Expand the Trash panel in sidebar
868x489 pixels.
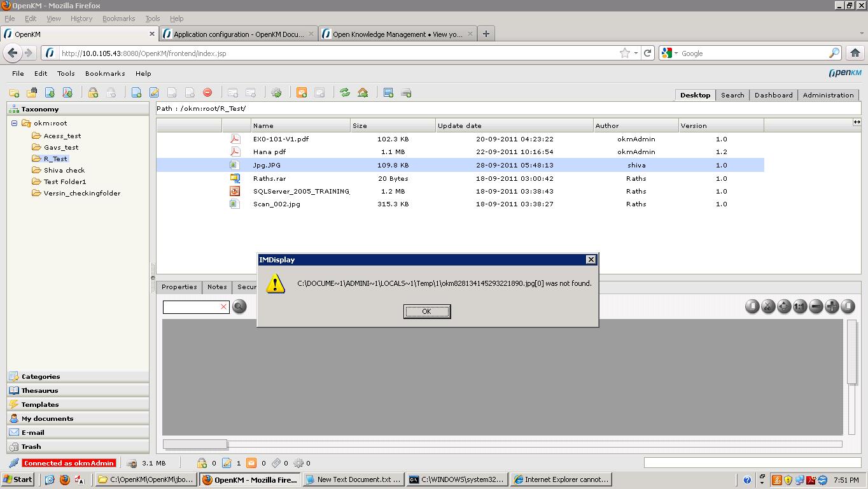tap(31, 447)
